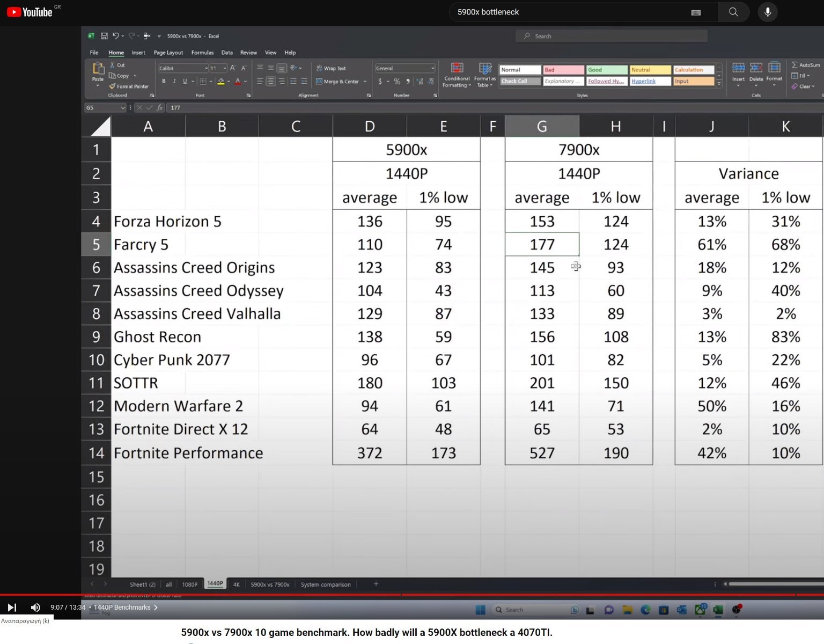Apply the Hyperlink cell style
Screen dimensions: 824x644
coord(650,81)
